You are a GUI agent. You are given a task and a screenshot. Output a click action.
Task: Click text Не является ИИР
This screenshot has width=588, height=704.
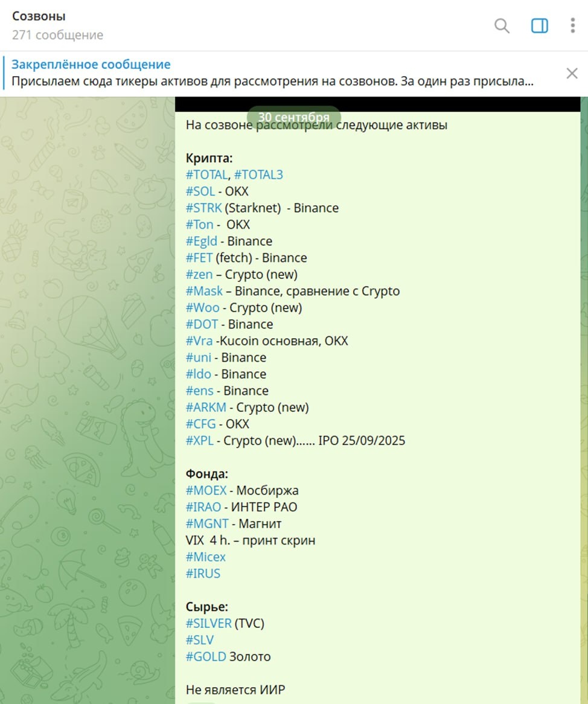point(235,690)
